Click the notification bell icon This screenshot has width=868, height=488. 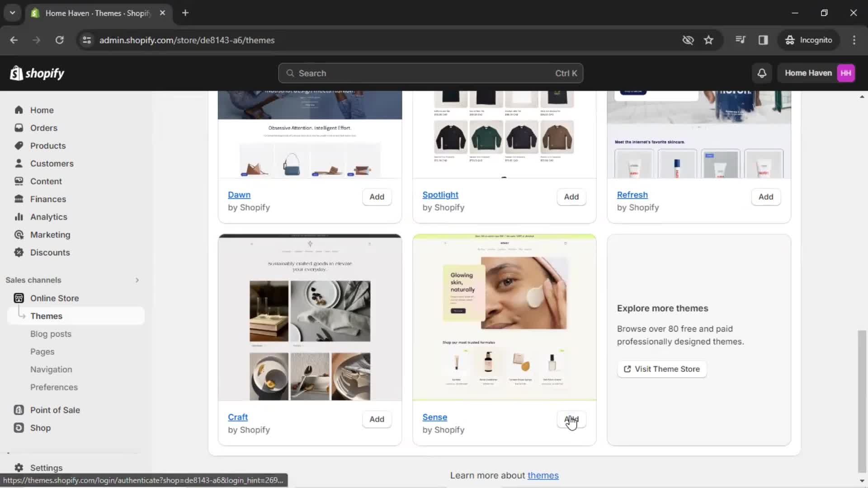point(762,73)
